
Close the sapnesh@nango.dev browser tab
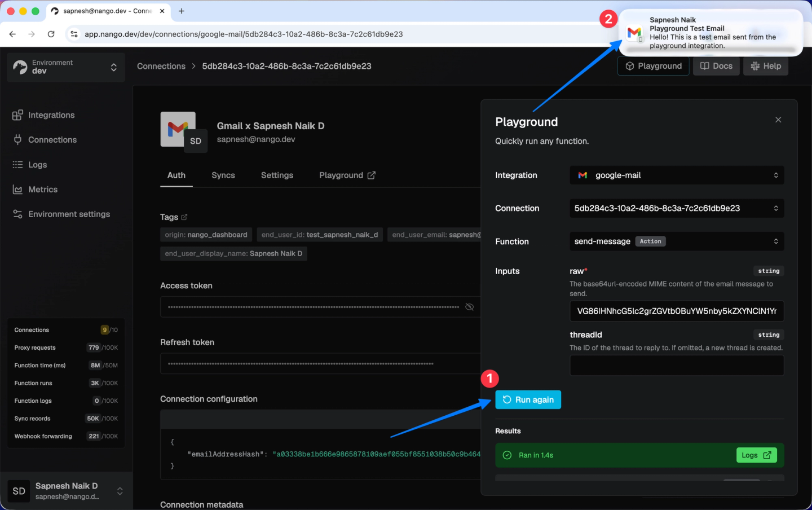click(x=162, y=11)
